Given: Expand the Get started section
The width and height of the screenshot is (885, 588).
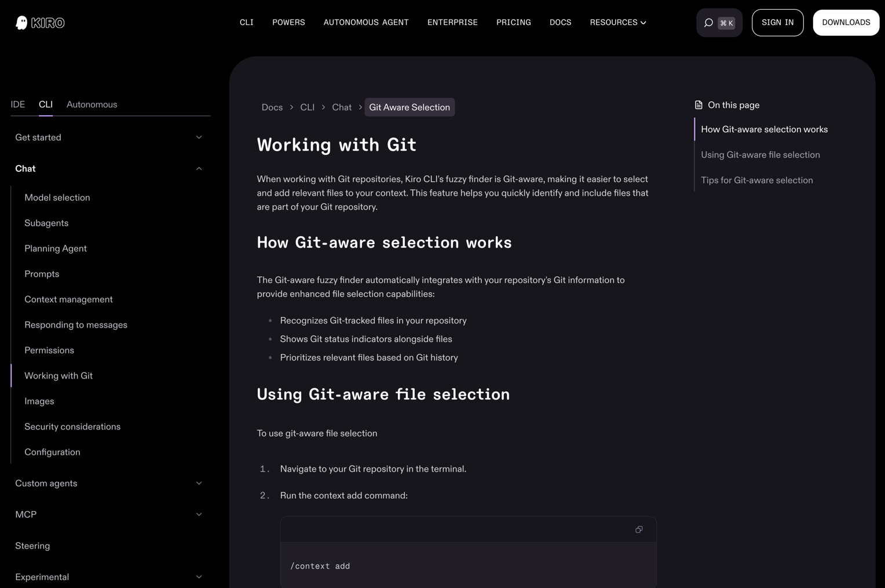Looking at the screenshot, I should click(x=199, y=137).
